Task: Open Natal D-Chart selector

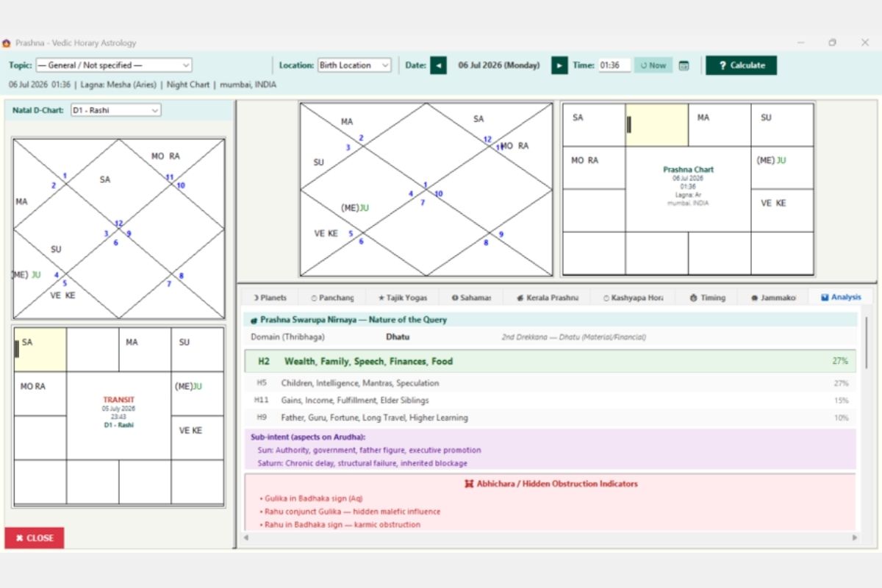Action: [x=115, y=110]
